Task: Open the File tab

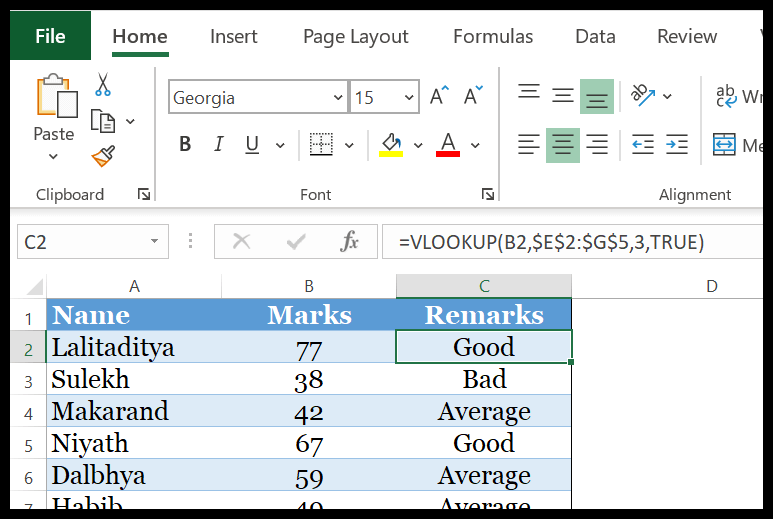Action: pos(50,35)
